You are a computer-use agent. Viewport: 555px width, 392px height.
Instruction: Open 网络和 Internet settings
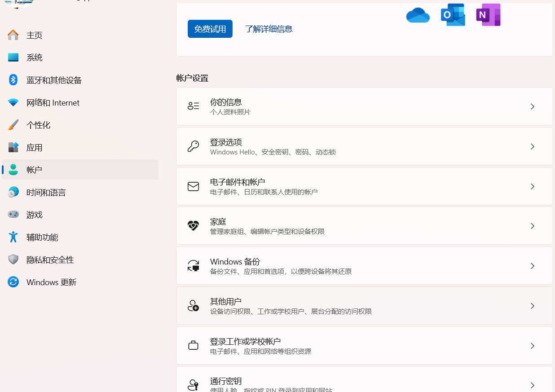tap(80, 102)
